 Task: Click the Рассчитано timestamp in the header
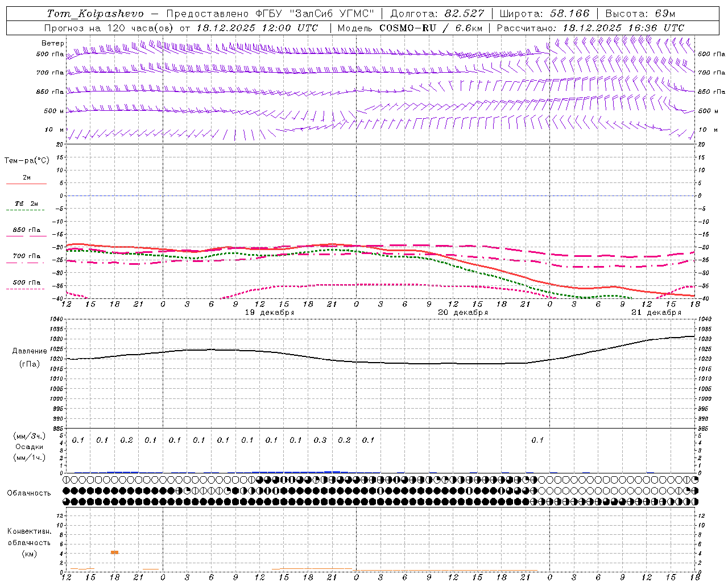click(x=590, y=28)
